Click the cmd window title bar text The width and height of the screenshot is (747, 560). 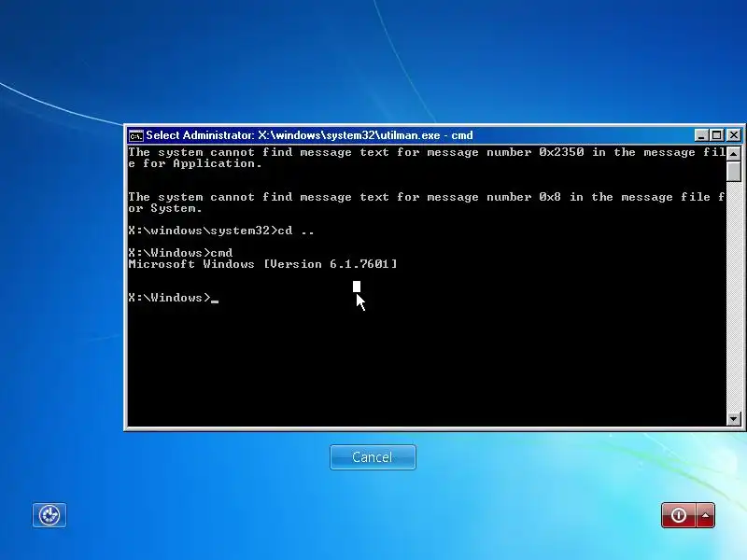point(309,135)
